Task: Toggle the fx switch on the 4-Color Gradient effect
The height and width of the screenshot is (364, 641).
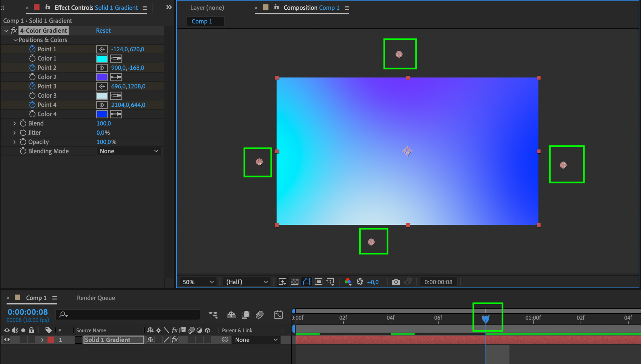Action: [x=14, y=30]
